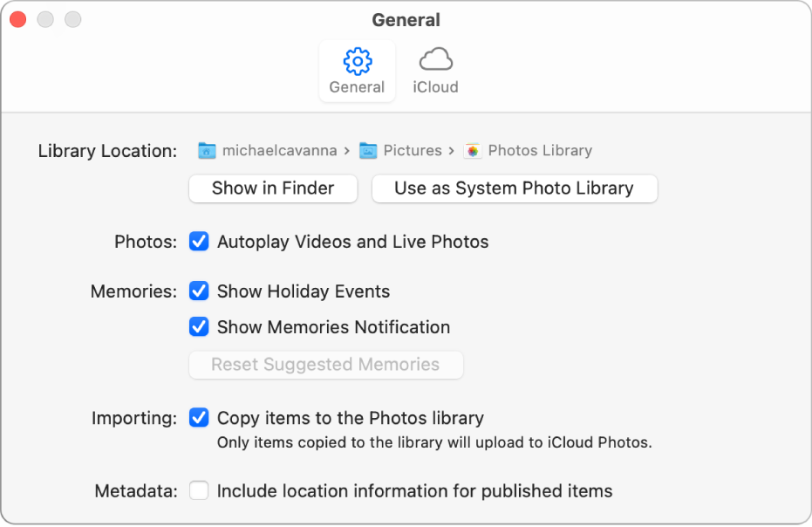Click the michaelcavanna home folder icon
This screenshot has width=812, height=527.
click(x=207, y=151)
